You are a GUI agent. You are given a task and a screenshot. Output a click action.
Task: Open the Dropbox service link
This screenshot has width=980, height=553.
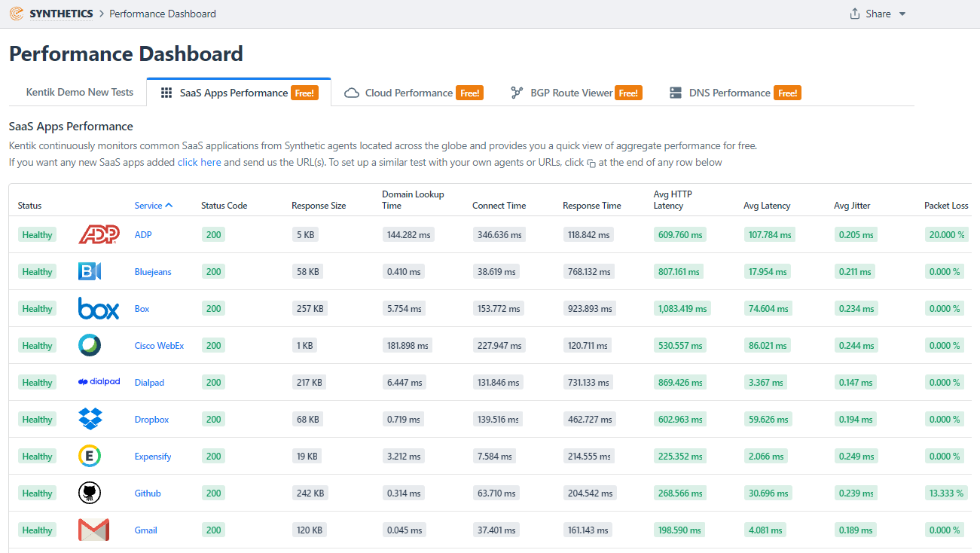152,420
